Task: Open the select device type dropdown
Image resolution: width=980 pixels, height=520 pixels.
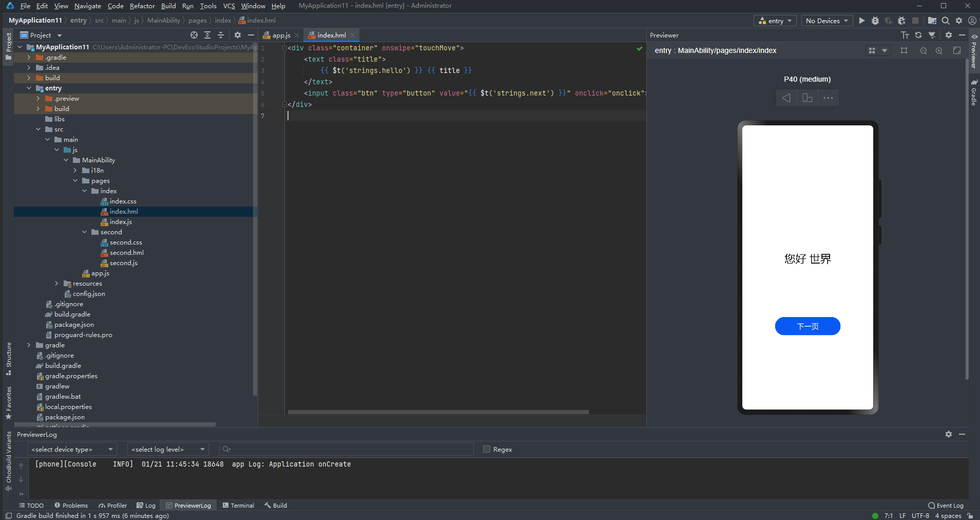Action: tap(72, 449)
